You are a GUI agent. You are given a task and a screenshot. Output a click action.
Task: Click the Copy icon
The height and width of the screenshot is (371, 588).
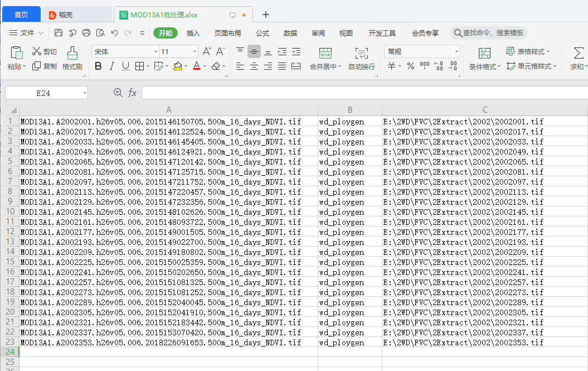pyautogui.click(x=36, y=66)
